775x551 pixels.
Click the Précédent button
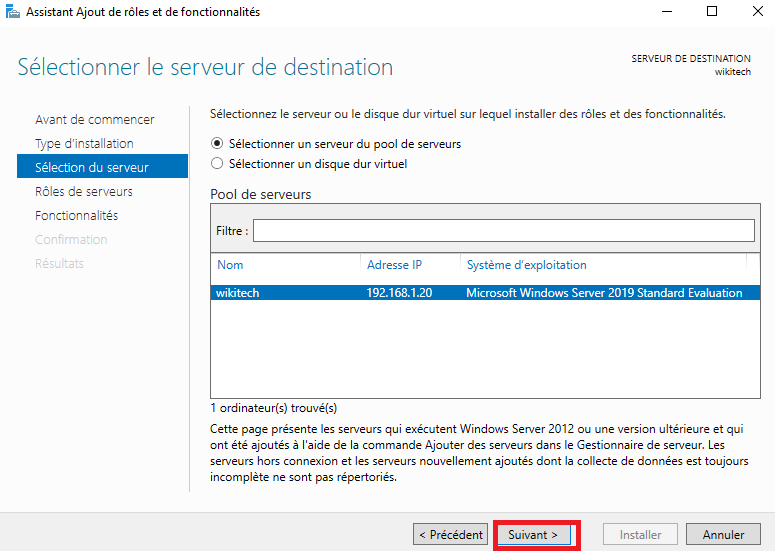[x=451, y=535]
